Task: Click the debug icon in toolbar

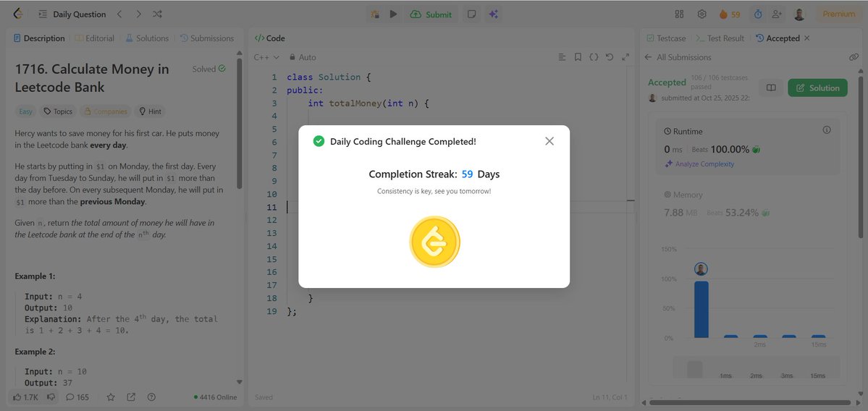Action: tap(375, 14)
